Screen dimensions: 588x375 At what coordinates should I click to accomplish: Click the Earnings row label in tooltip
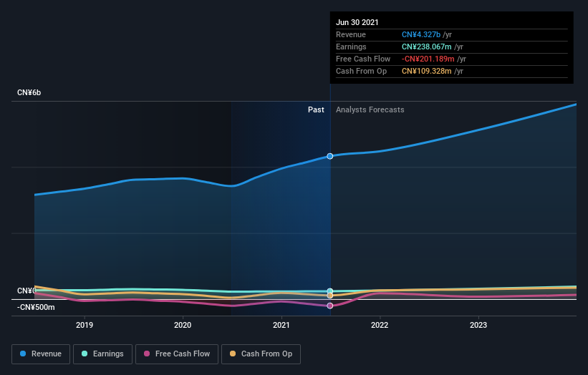click(351, 47)
